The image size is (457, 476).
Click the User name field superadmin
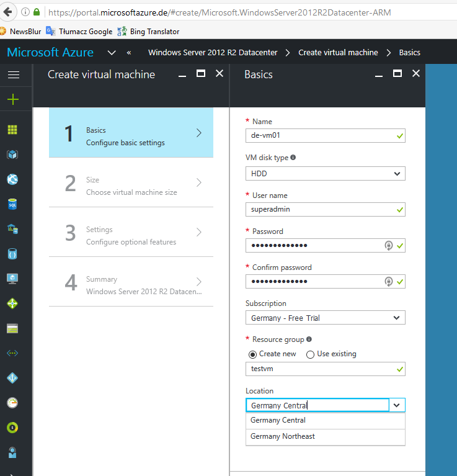(x=325, y=210)
